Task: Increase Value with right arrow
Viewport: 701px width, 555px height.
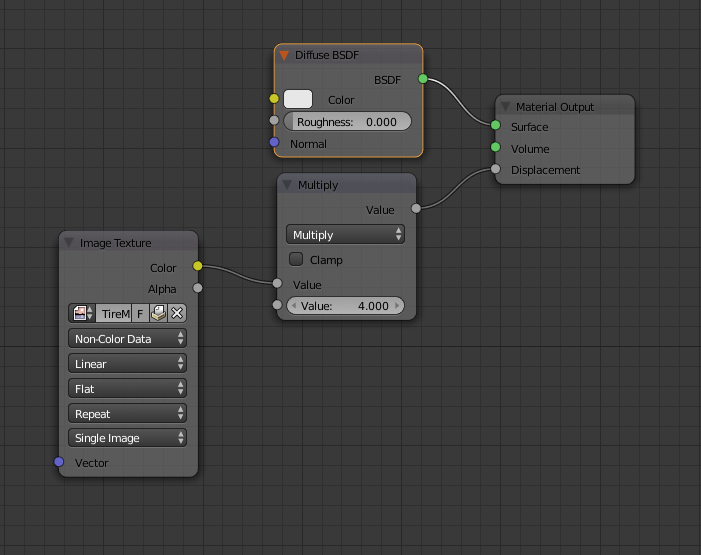Action: pyautogui.click(x=397, y=306)
